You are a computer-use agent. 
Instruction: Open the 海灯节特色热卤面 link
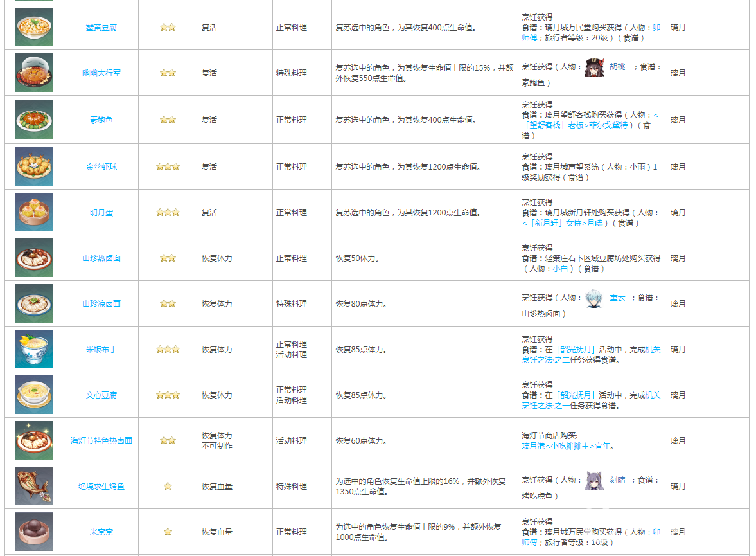tap(101, 441)
